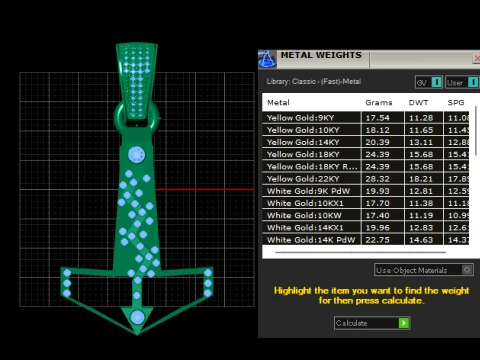Select Yellow Gold:22KY row
Viewport: 480px width, 360px height.
pos(366,179)
